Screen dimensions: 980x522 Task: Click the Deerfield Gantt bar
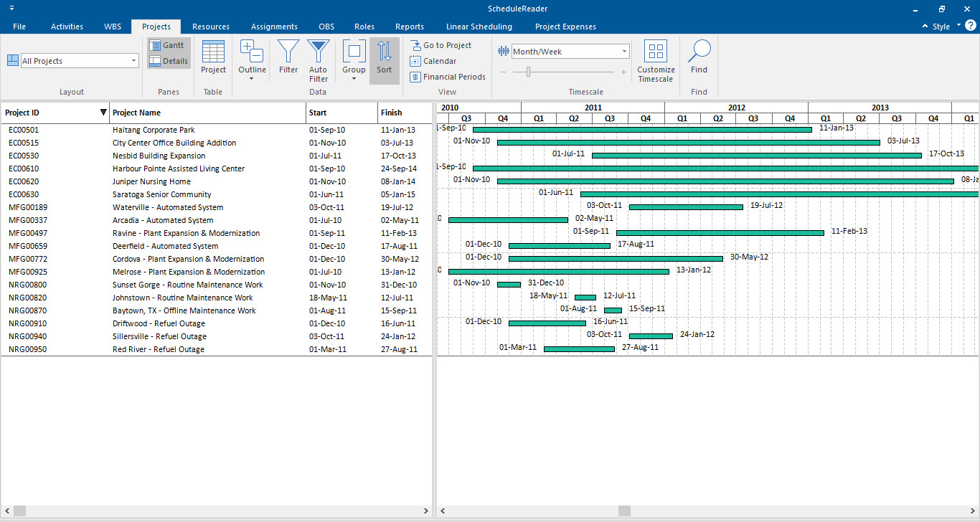click(560, 246)
